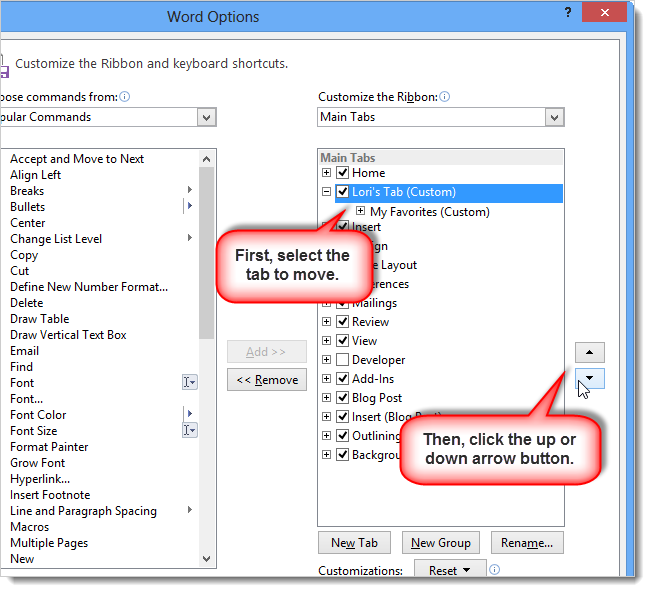Open Breaks submenu arrow in commands list
The image size is (650, 592).
tap(189, 189)
